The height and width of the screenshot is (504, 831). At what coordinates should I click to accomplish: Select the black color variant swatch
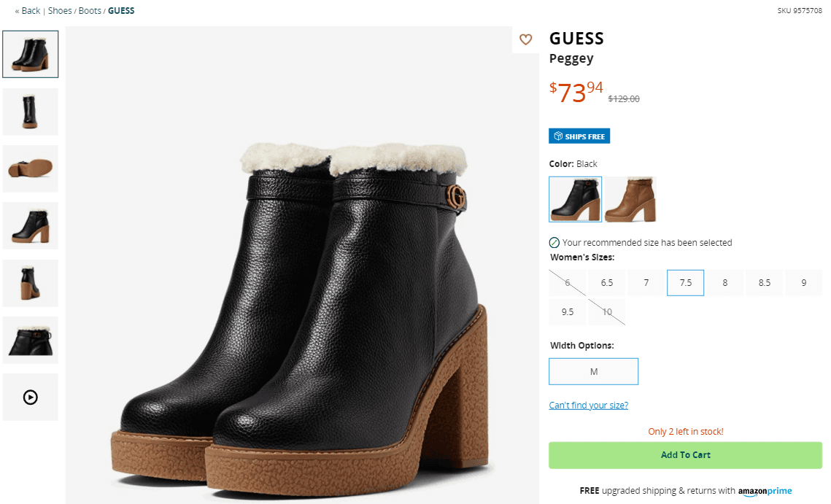click(575, 198)
